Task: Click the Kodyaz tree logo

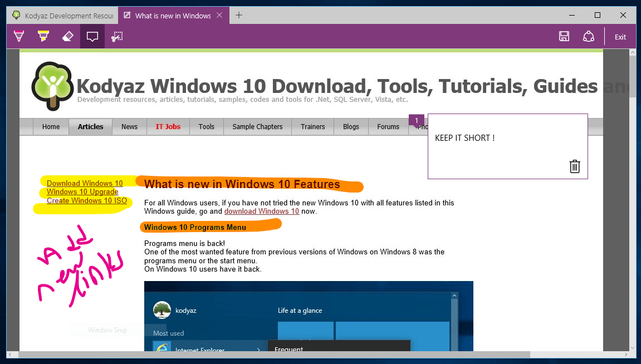Action: tap(52, 86)
